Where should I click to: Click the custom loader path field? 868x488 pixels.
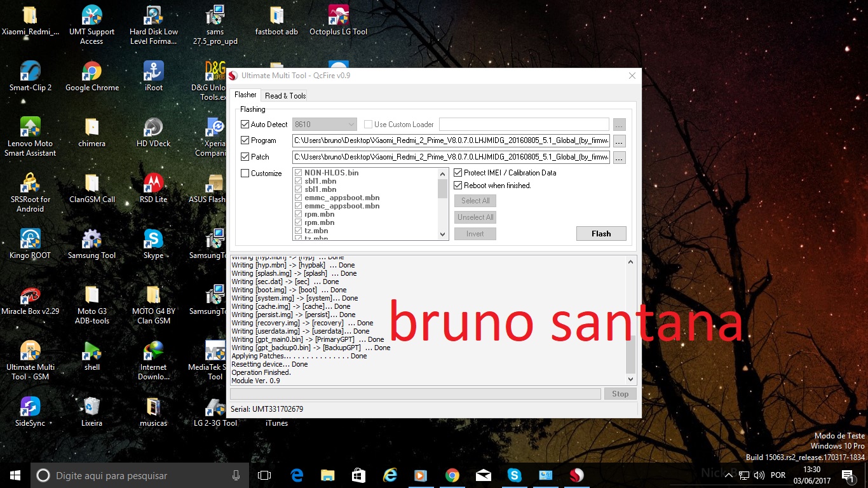(x=524, y=125)
